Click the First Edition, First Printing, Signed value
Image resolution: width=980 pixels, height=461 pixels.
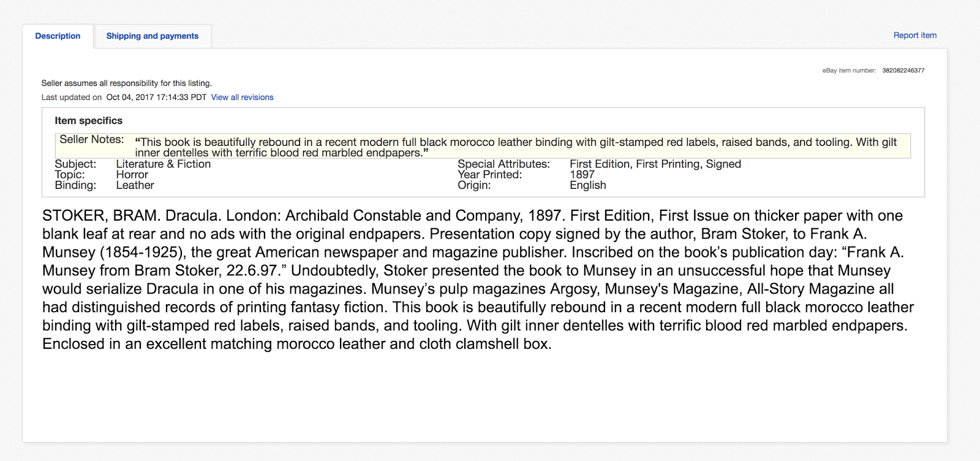[655, 164]
